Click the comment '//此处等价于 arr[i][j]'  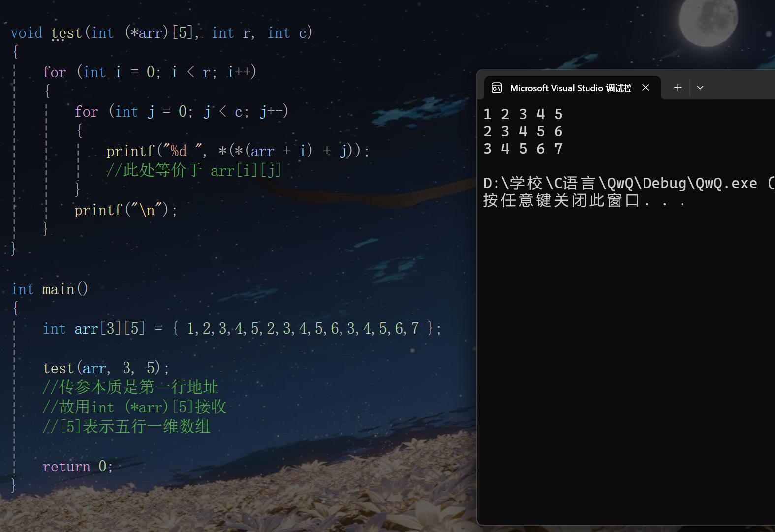tap(194, 170)
